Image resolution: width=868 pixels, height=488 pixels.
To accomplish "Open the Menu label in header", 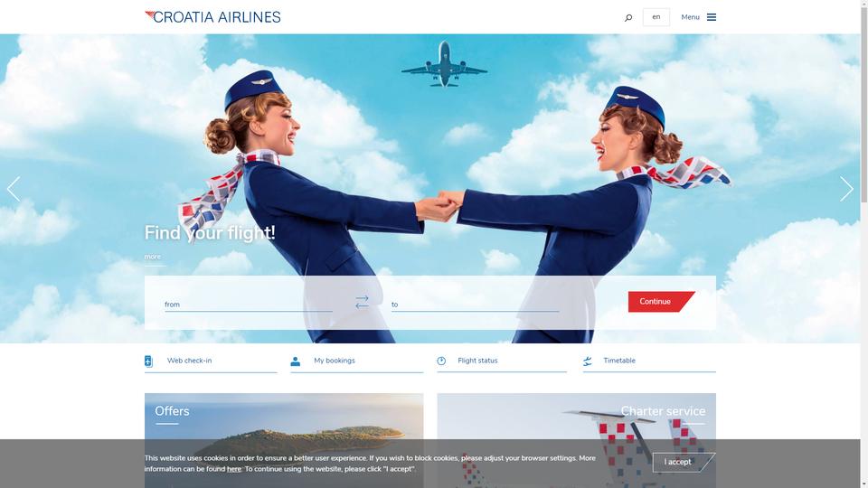I will [690, 17].
